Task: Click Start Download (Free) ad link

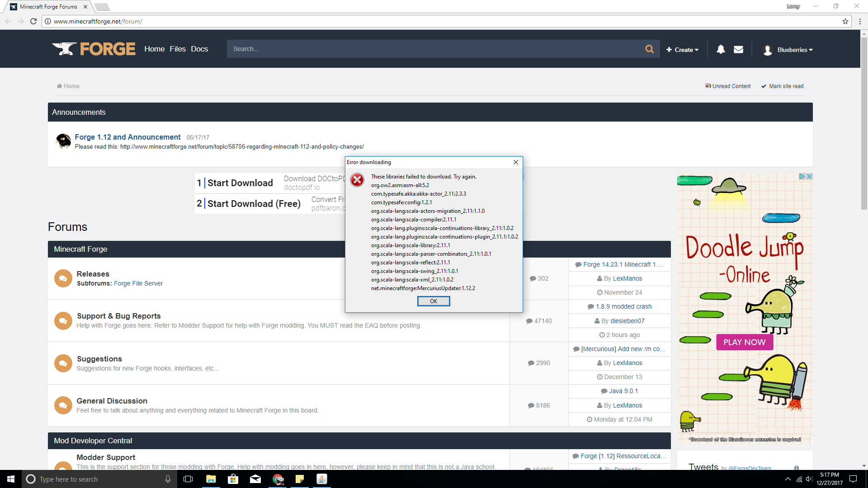Action: tap(254, 204)
